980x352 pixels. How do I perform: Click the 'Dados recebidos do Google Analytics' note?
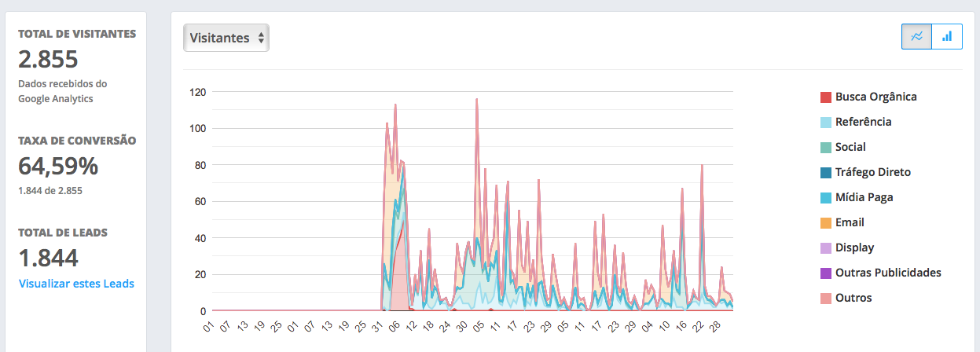pyautogui.click(x=63, y=91)
